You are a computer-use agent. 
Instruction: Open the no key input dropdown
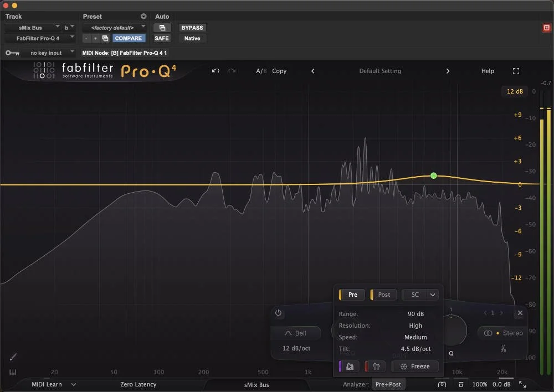point(48,53)
